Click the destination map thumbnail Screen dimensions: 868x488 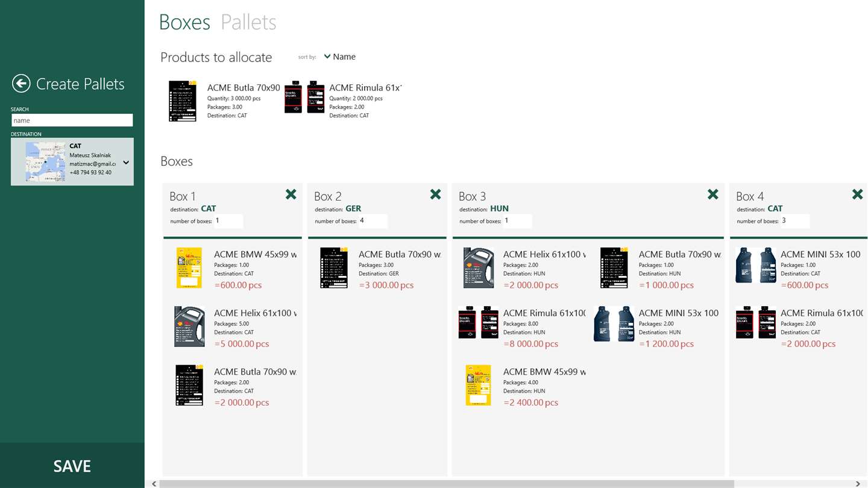pyautogui.click(x=45, y=161)
